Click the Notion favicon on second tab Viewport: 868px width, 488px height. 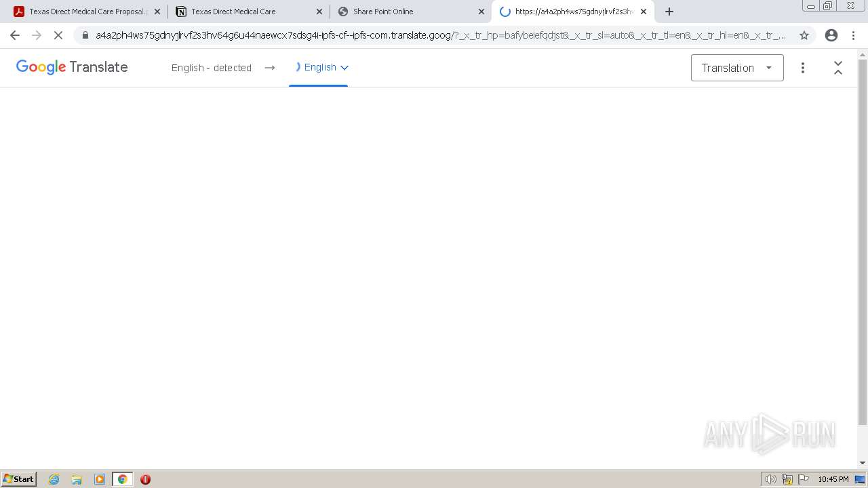coord(181,12)
